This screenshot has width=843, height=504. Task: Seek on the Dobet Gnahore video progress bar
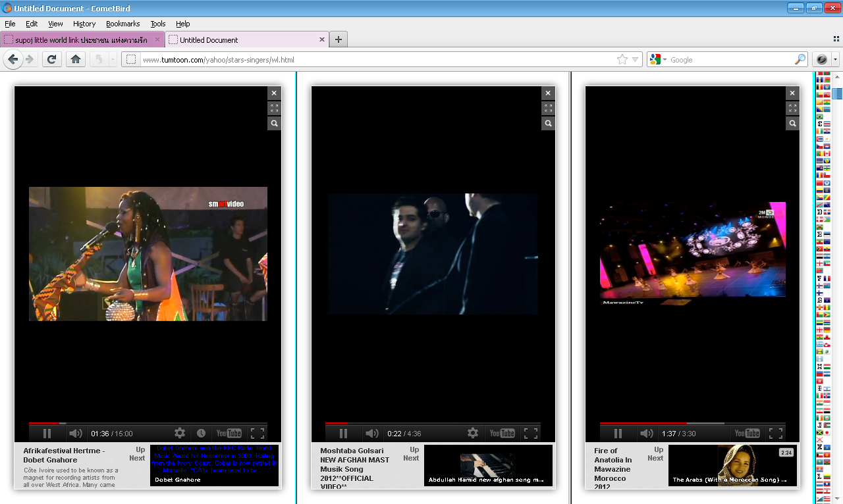[x=148, y=423]
